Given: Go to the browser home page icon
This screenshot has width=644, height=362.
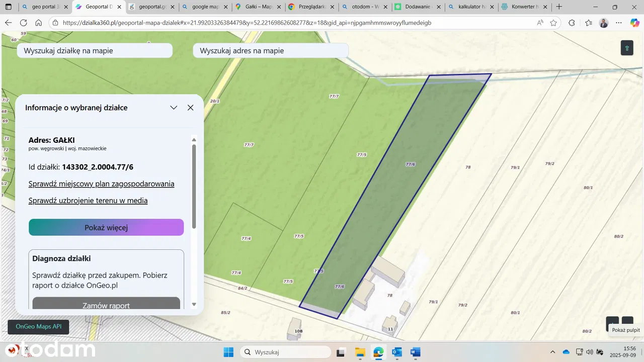Looking at the screenshot, I should click(x=38, y=23).
